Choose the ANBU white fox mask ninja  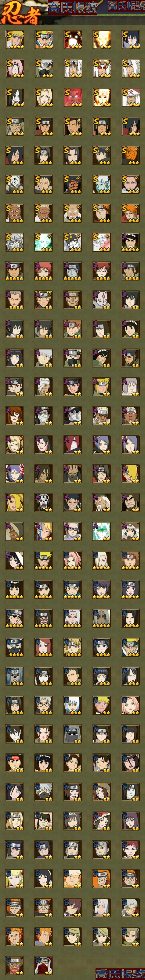click(101, 300)
